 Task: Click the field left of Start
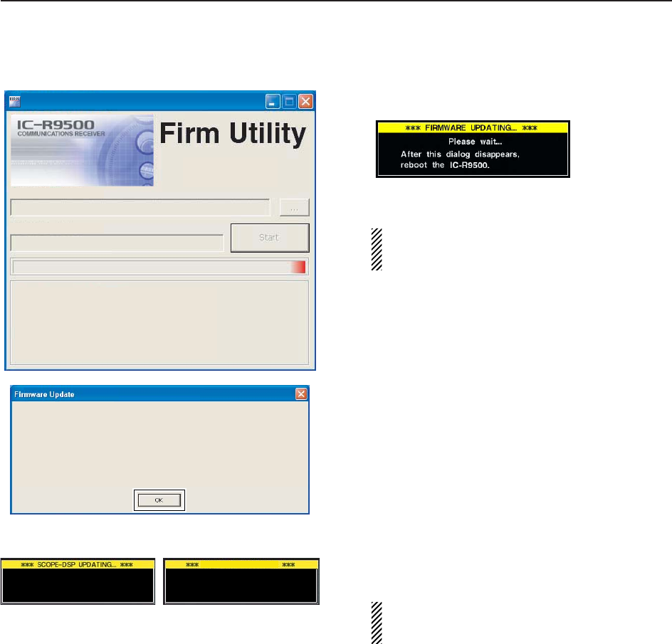tap(117, 243)
